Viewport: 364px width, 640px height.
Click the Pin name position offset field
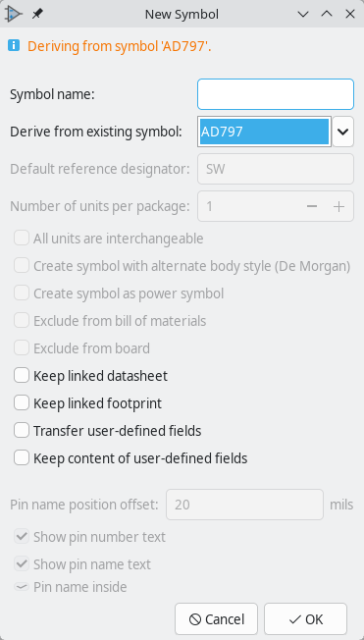pos(245,505)
